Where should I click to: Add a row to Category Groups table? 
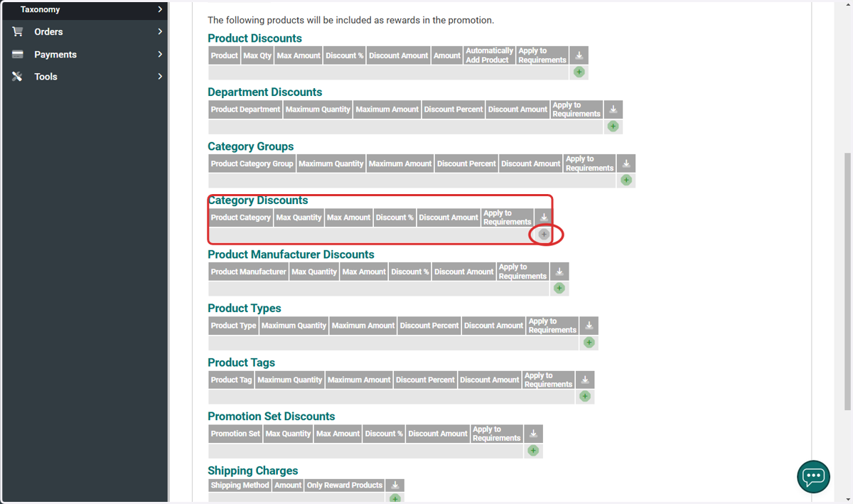click(626, 180)
